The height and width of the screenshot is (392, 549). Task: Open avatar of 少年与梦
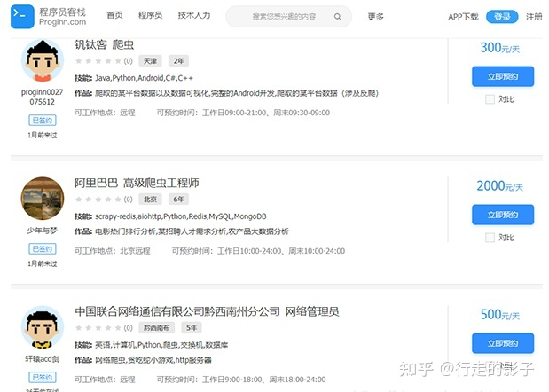coord(43,199)
